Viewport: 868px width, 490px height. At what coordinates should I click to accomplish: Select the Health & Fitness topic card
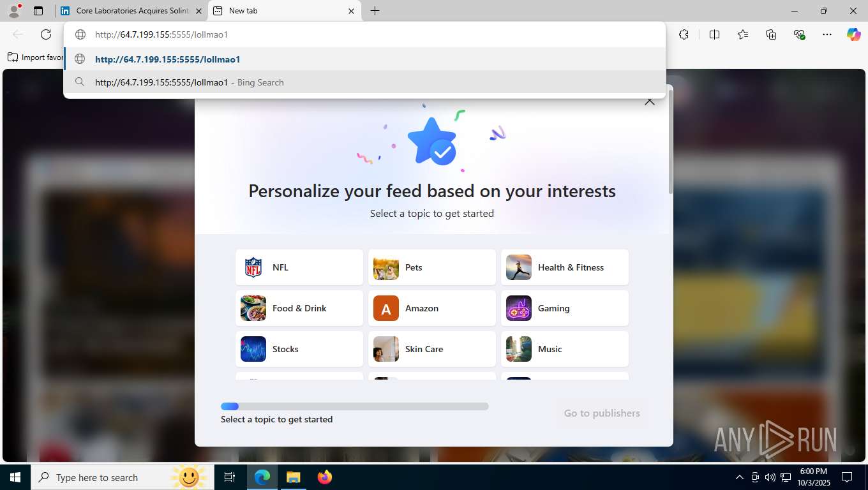tap(565, 267)
